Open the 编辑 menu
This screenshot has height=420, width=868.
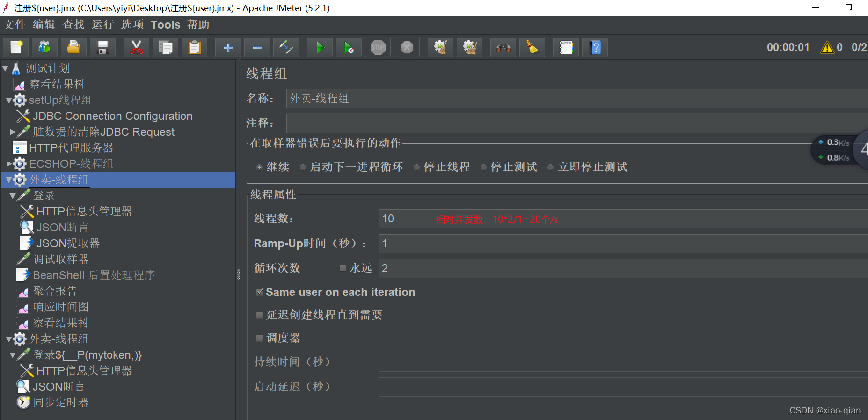(x=44, y=25)
